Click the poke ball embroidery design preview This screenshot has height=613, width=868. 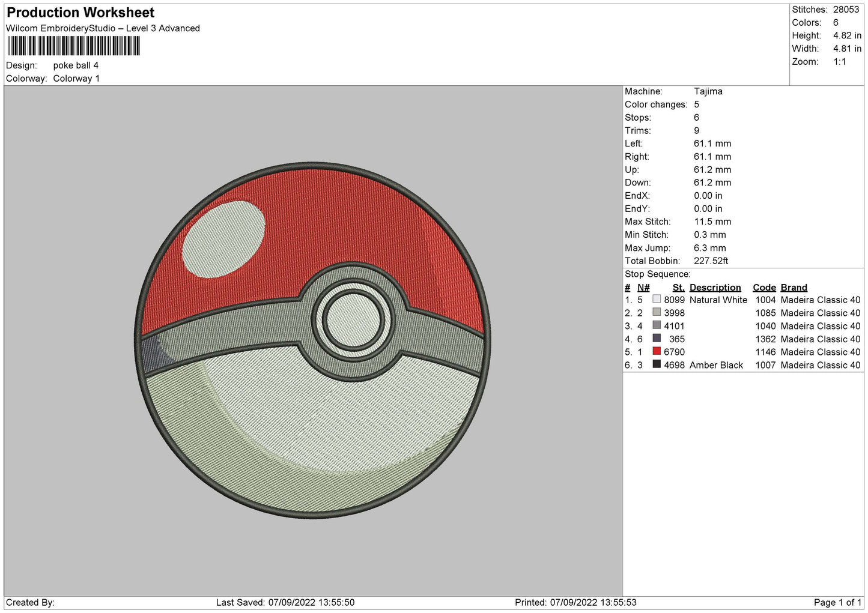tap(312, 340)
